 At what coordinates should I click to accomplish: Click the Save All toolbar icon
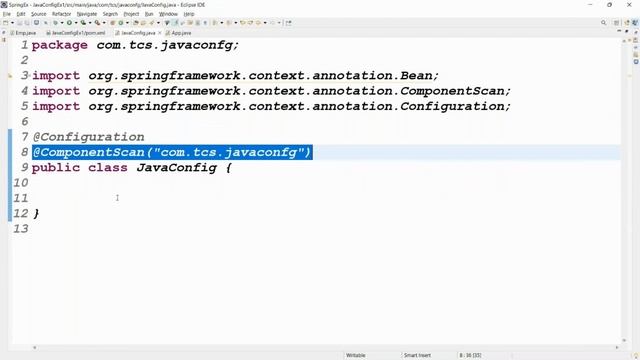click(x=27, y=23)
